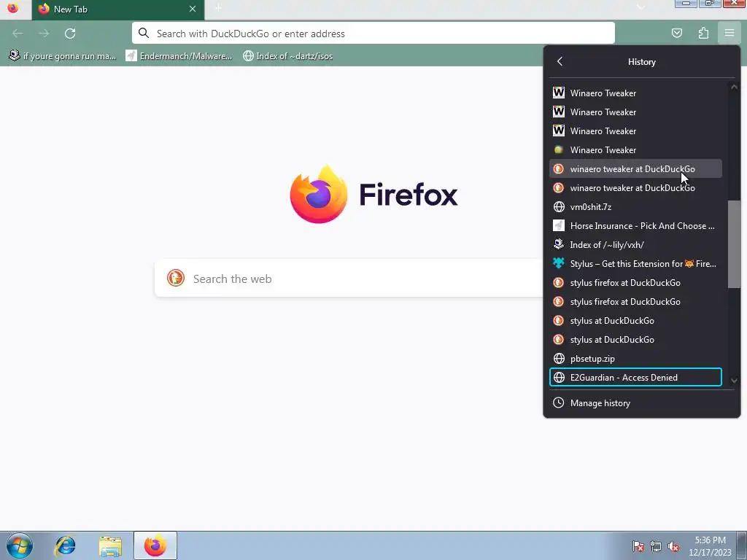Go back from the History panel
Screen dimensions: 747x560
pyautogui.click(x=560, y=61)
